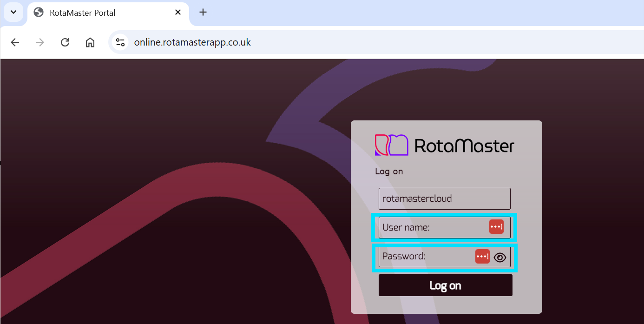Navigate back using the back arrow

pyautogui.click(x=15, y=42)
